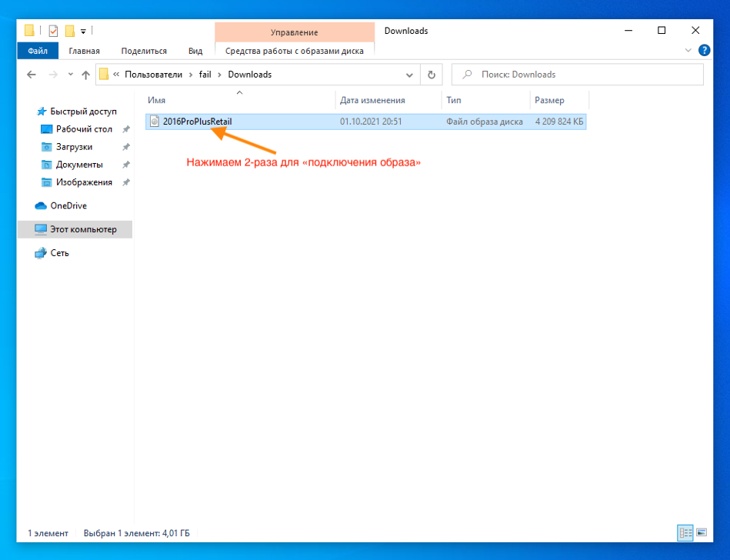
Task: Click the date 01.10.2021 20:51 cell
Action: (371, 122)
